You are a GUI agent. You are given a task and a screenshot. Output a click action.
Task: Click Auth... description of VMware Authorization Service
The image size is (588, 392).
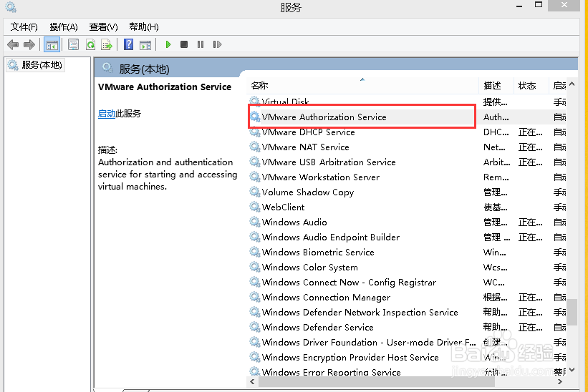point(496,117)
